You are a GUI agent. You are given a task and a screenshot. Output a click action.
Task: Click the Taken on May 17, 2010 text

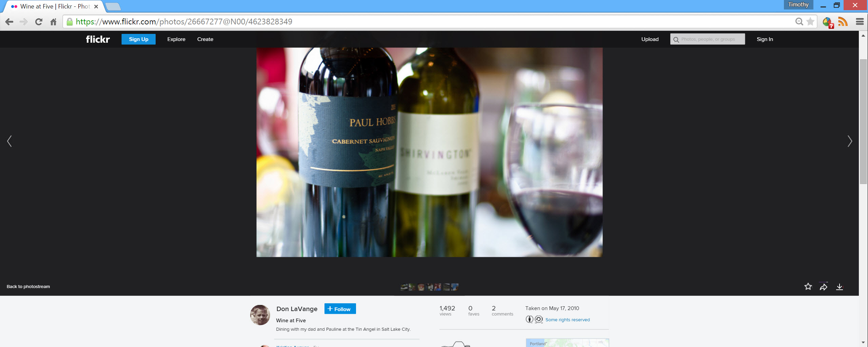(552, 308)
